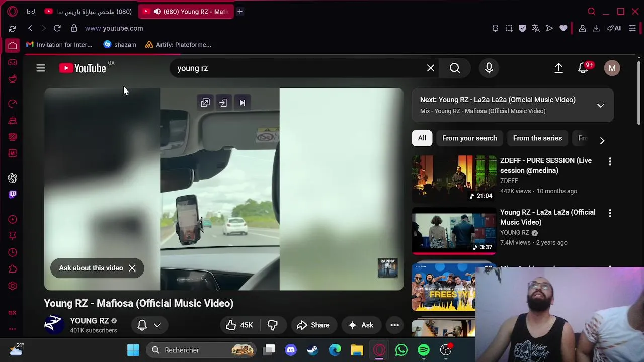The width and height of the screenshot is (644, 362).
Task: Open sidebar extensions cube icon
Action: [x=13, y=269]
